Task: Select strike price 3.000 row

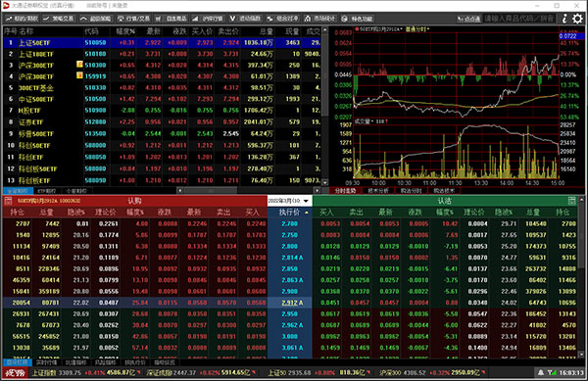Action: (289, 336)
